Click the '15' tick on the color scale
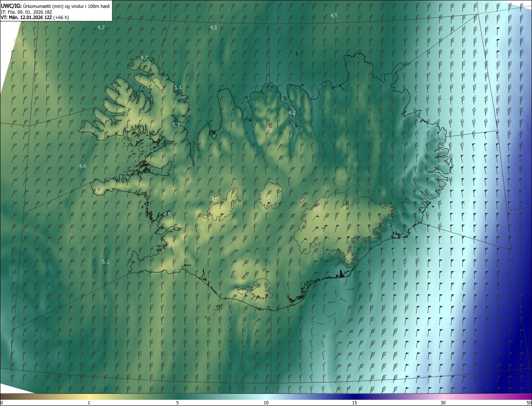Viewport: 532px width, 406px height. click(x=355, y=403)
